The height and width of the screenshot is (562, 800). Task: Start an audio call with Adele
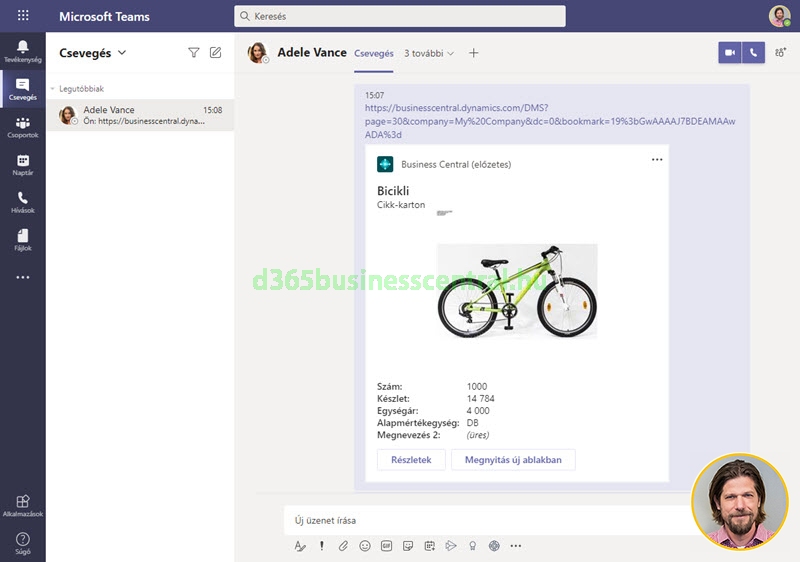754,53
